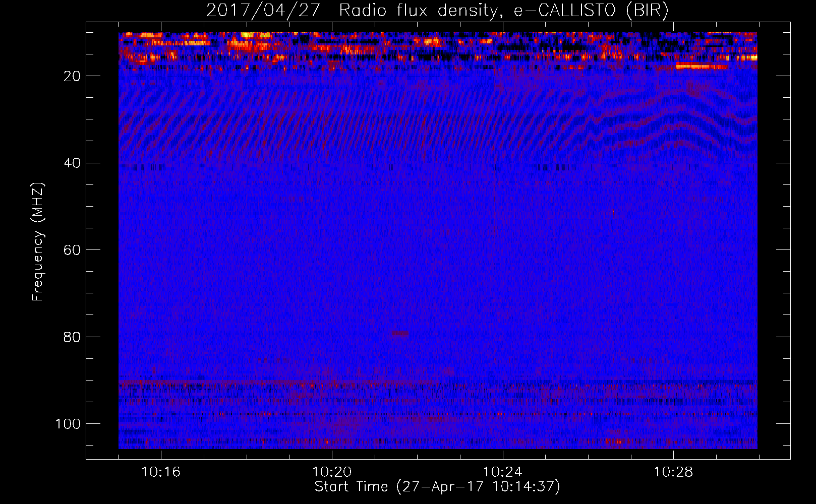Click the short bright yellow burst near 10:28

pos(701,67)
